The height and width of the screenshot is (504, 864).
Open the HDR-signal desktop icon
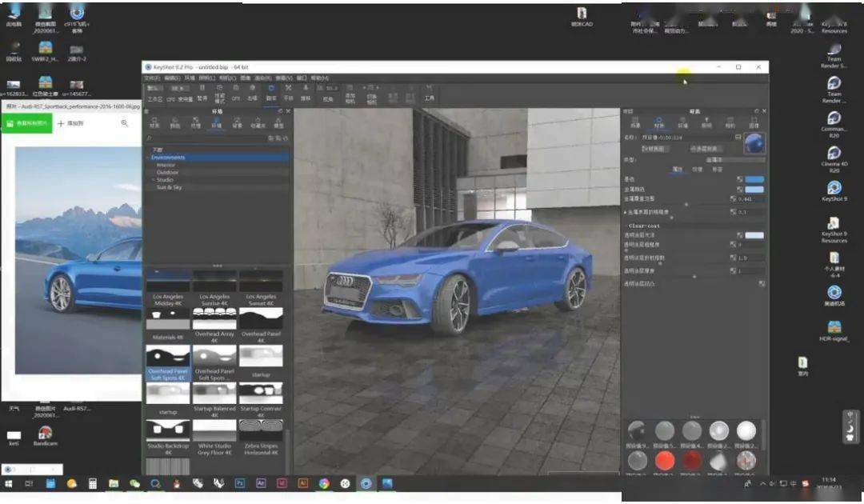click(x=834, y=331)
